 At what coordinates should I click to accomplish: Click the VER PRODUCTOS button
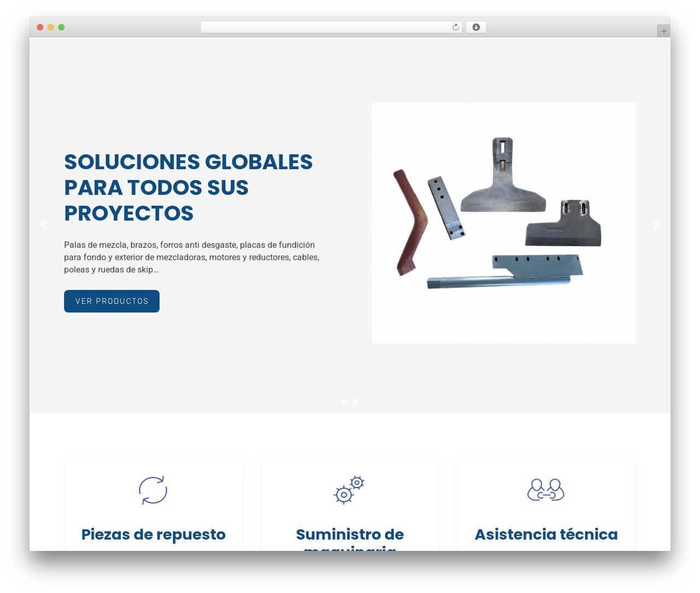[112, 301]
